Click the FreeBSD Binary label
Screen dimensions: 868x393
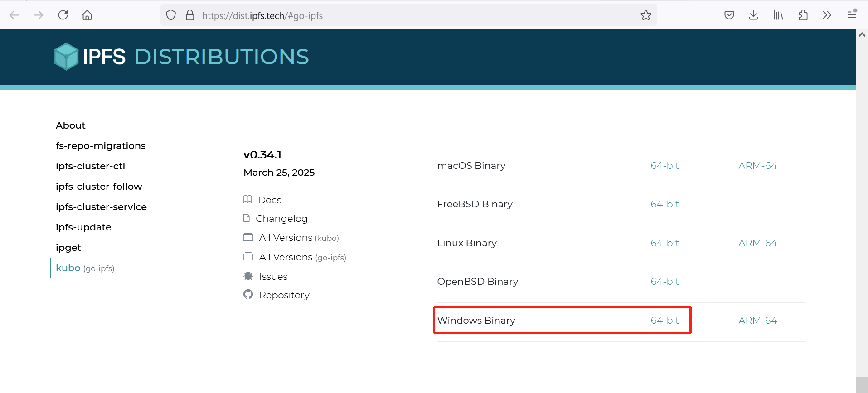(475, 204)
